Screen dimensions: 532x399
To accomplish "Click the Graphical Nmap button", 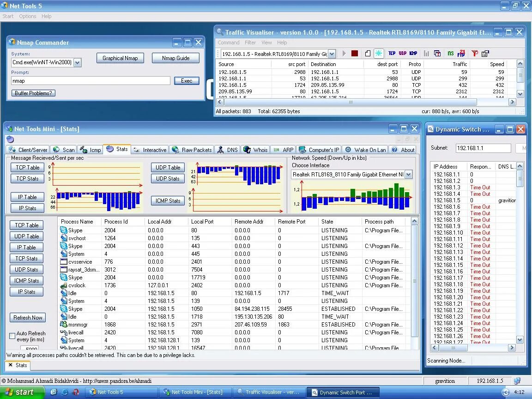I will (x=120, y=58).
